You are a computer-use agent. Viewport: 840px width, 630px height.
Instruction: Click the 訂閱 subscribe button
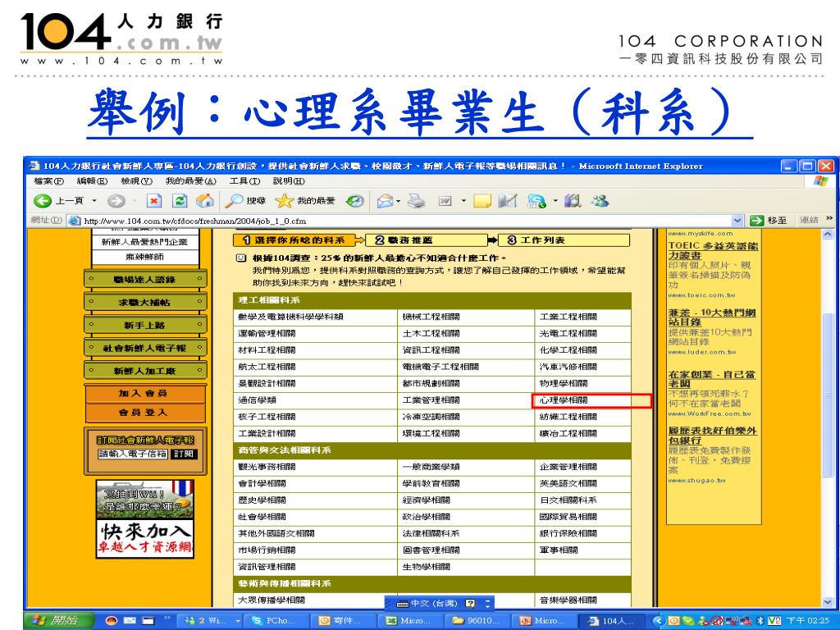(184, 454)
